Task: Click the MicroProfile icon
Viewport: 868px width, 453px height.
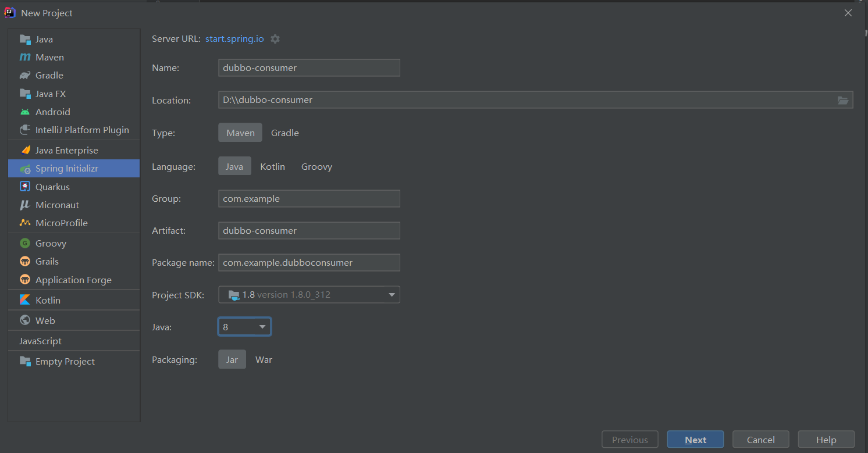Action: click(x=25, y=223)
